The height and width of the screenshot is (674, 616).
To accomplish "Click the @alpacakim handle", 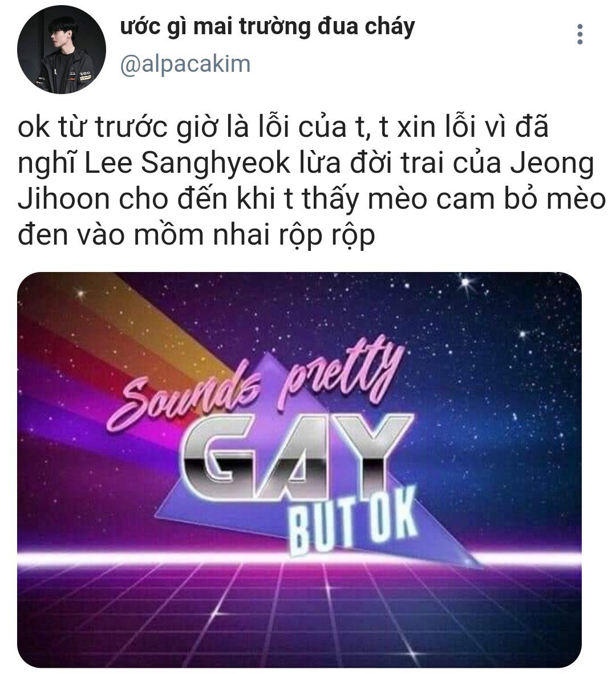I will (185, 64).
